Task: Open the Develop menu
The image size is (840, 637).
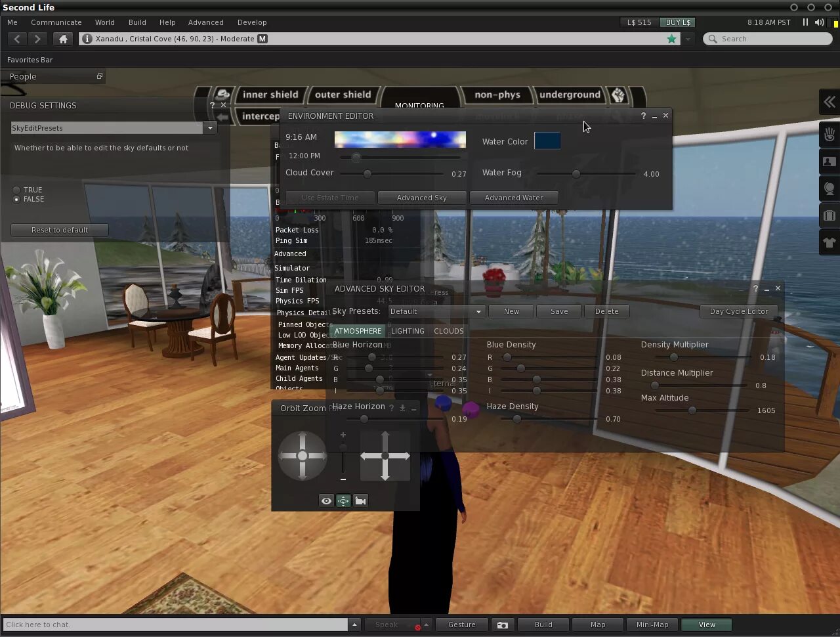Action: tap(252, 22)
